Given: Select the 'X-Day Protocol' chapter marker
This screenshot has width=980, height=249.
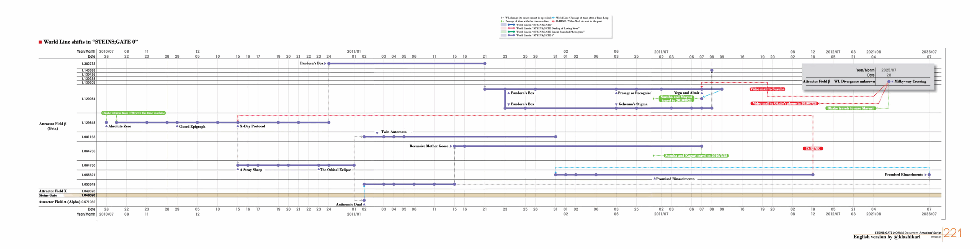Looking at the screenshot, I should 252,126.
